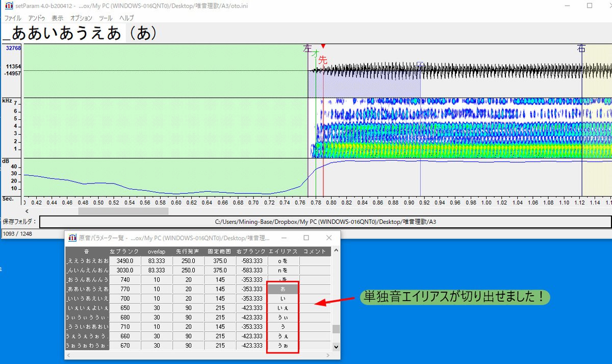
Task: Select the 右 right-blank marker near the waveform end
Action: (581, 49)
